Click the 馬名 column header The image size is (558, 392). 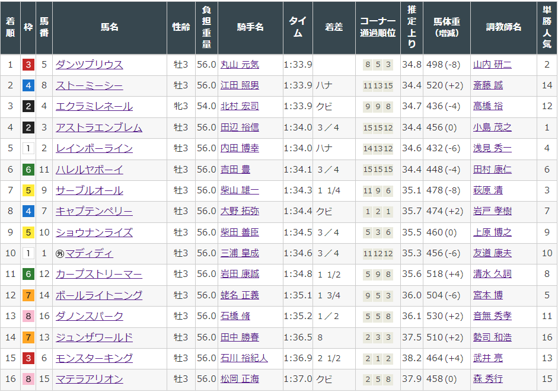click(x=110, y=27)
